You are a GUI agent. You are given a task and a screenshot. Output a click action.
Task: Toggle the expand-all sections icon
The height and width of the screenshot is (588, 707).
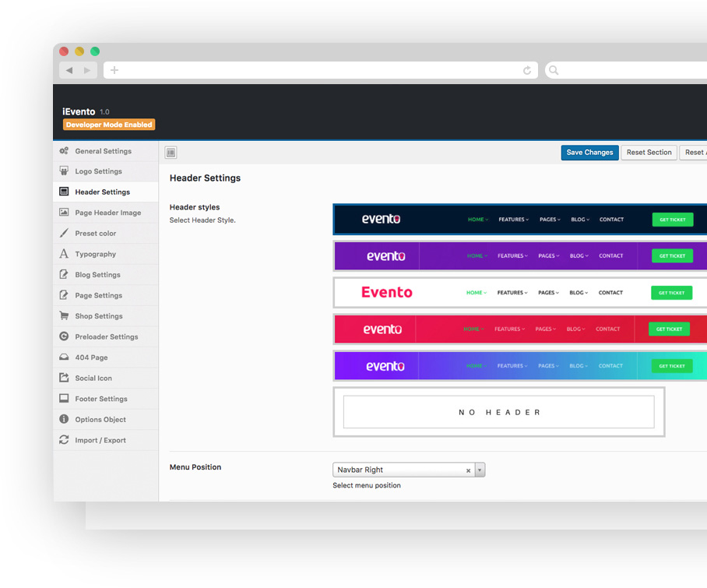171,153
